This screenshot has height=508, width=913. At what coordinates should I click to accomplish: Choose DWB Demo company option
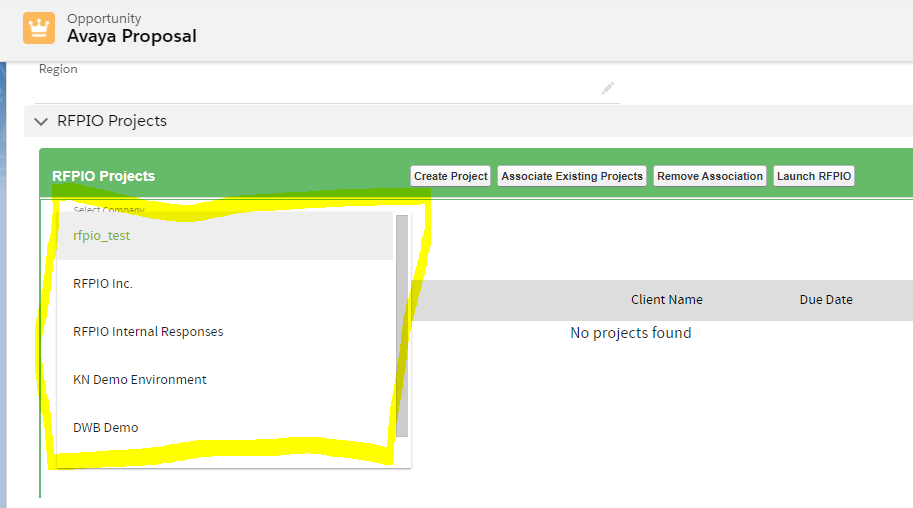[x=225, y=428]
